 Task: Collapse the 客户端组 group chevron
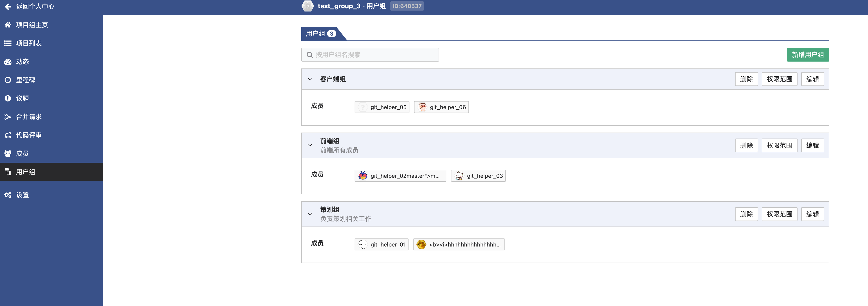(310, 79)
